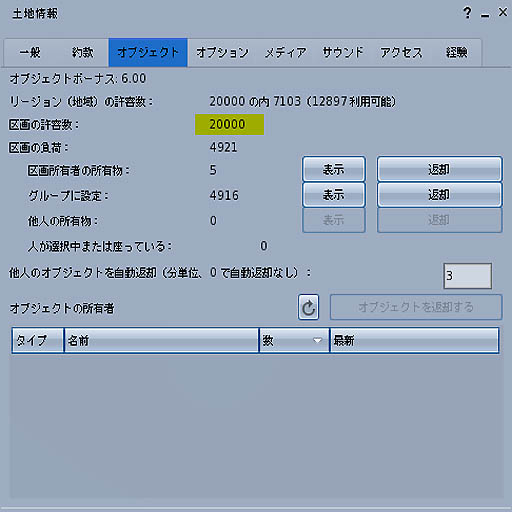Click the refresh object owners icon
Viewport: 512px width, 512px height.
coord(308,307)
